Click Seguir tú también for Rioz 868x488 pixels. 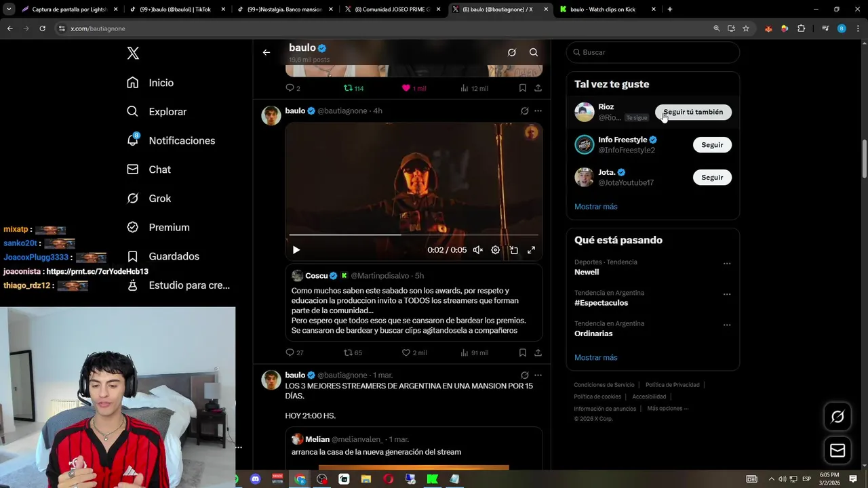coord(693,112)
